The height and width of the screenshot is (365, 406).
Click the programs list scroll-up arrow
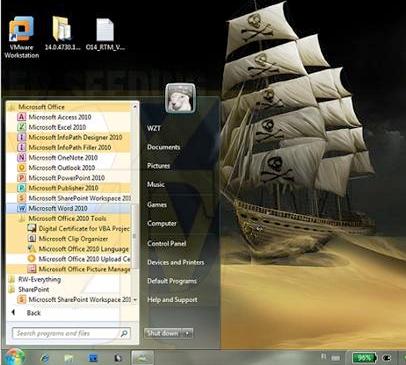coord(135,107)
